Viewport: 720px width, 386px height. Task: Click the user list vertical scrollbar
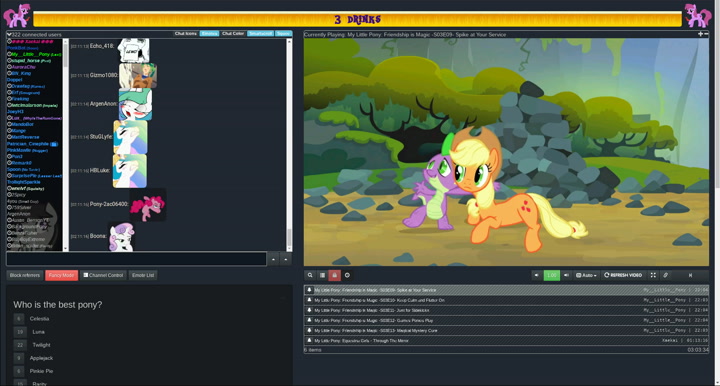click(x=66, y=145)
